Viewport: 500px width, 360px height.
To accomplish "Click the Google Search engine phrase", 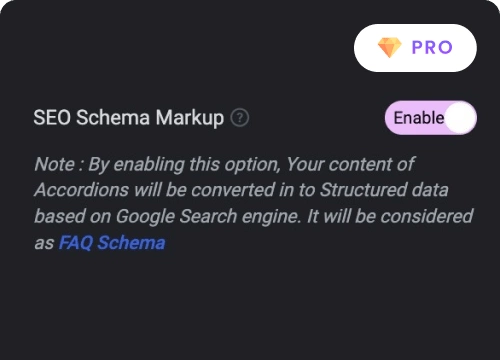I will tap(208, 216).
